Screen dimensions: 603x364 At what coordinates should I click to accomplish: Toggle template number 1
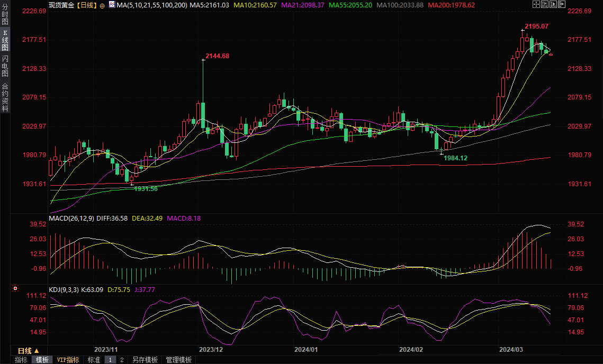(x=110, y=360)
